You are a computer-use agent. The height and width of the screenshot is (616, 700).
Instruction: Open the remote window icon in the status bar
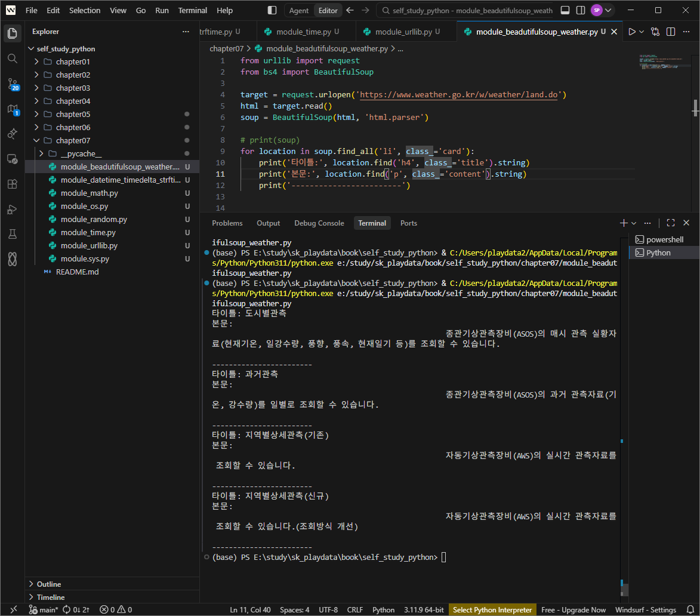pyautogui.click(x=13, y=609)
